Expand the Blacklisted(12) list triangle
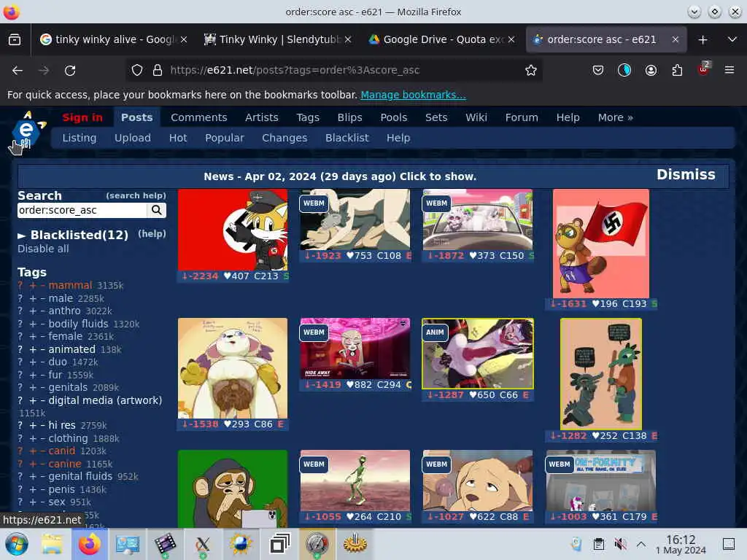The width and height of the screenshot is (747, 560). (x=21, y=236)
